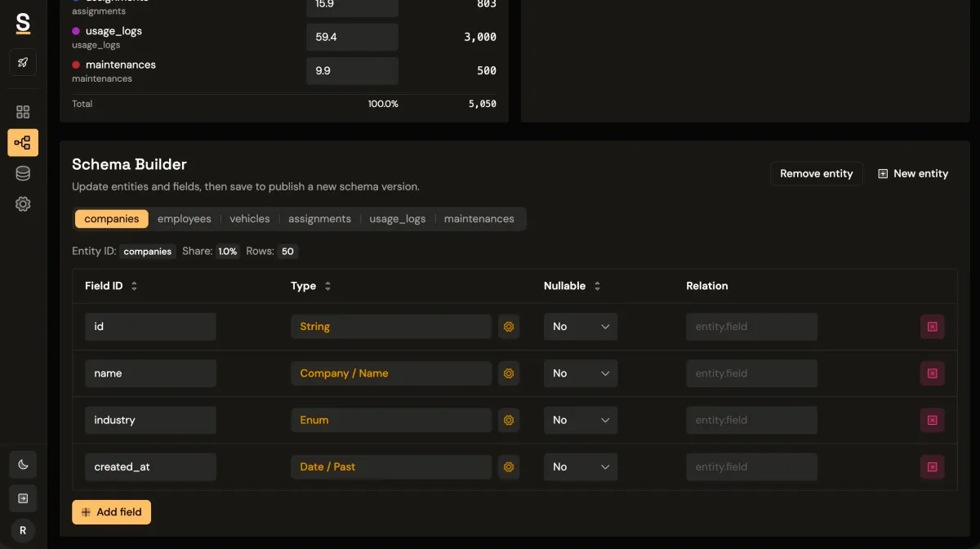Select the maintenances entity tab
Image resolution: width=980 pixels, height=549 pixels.
[479, 218]
